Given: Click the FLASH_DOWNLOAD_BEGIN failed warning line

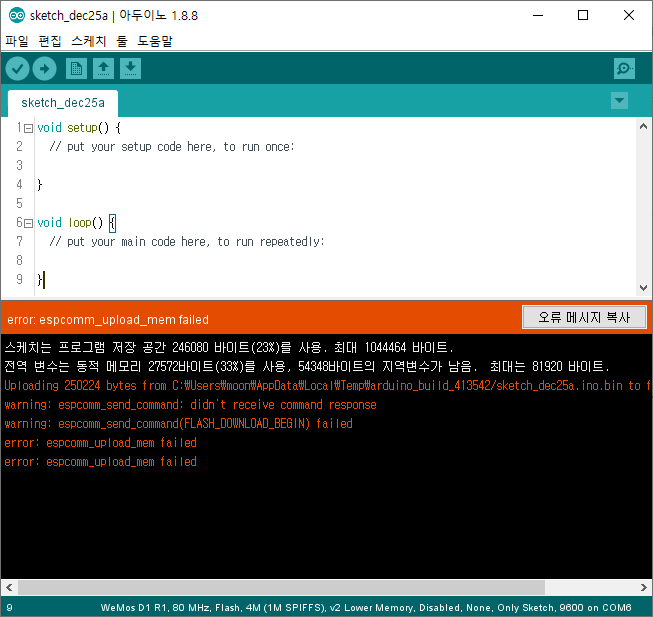Looking at the screenshot, I should click(x=178, y=424).
